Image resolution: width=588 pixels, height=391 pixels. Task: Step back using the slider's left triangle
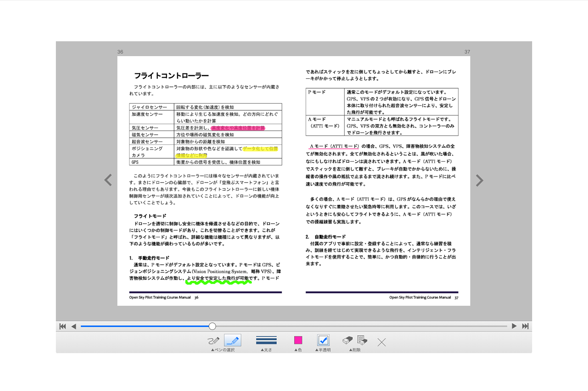tap(73, 326)
